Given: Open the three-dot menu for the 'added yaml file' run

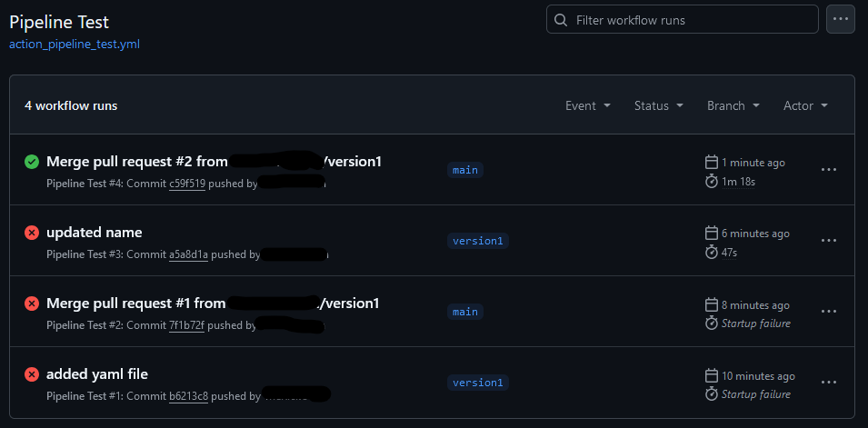Looking at the screenshot, I should pyautogui.click(x=829, y=382).
